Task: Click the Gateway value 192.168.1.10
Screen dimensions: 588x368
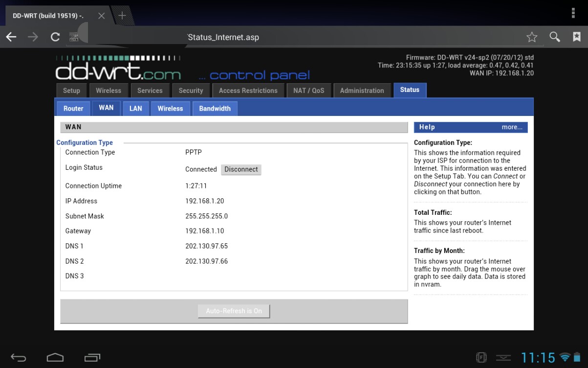Action: (205, 231)
